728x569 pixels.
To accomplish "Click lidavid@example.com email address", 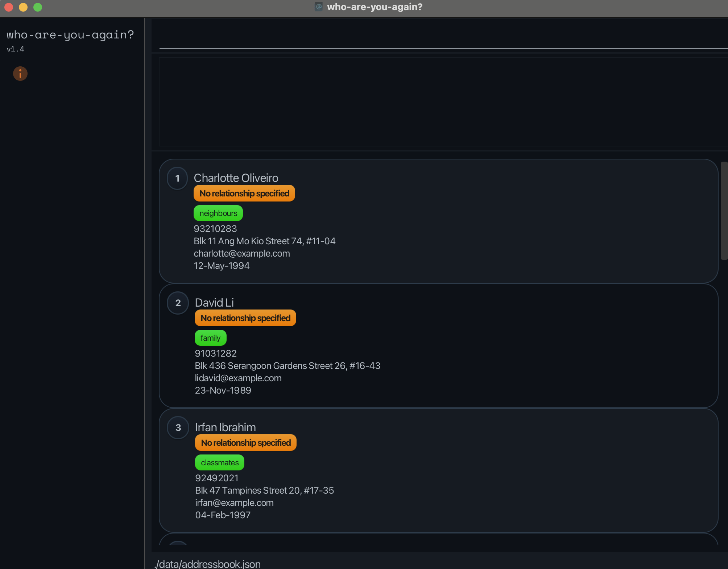I will coord(238,378).
